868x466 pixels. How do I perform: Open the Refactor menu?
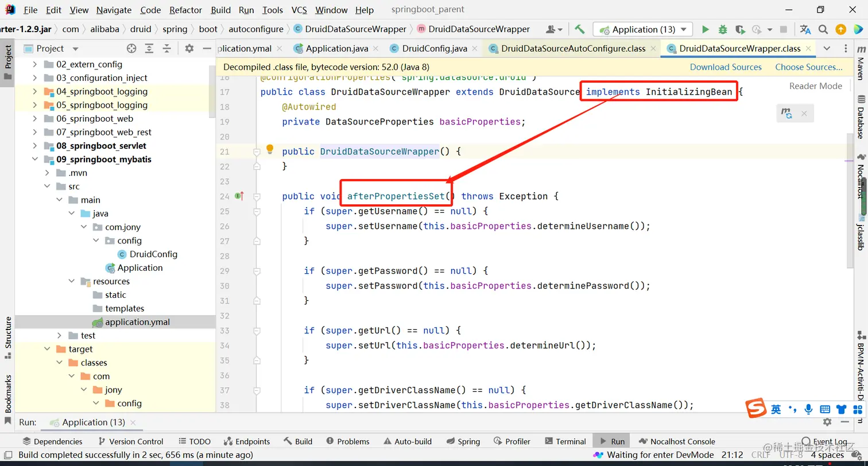(186, 10)
